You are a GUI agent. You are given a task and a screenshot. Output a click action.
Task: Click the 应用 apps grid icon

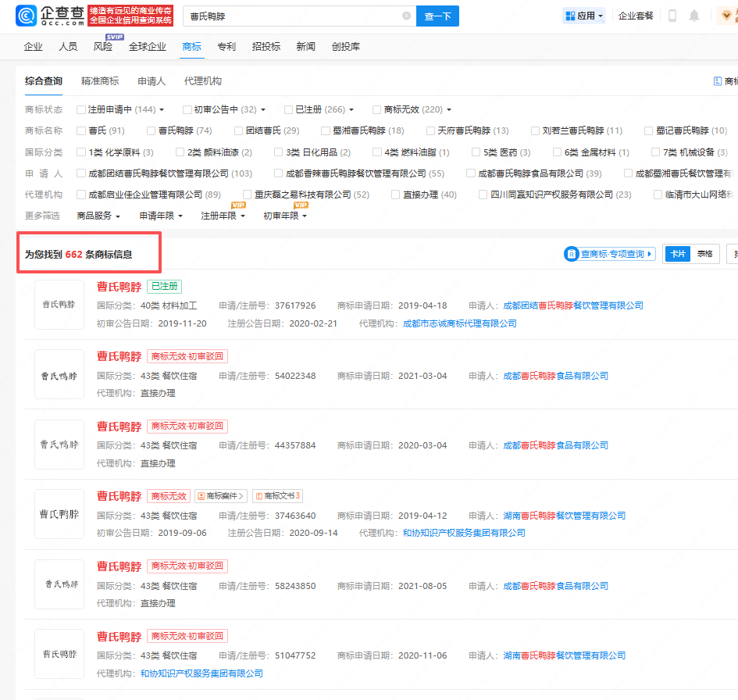(x=569, y=16)
